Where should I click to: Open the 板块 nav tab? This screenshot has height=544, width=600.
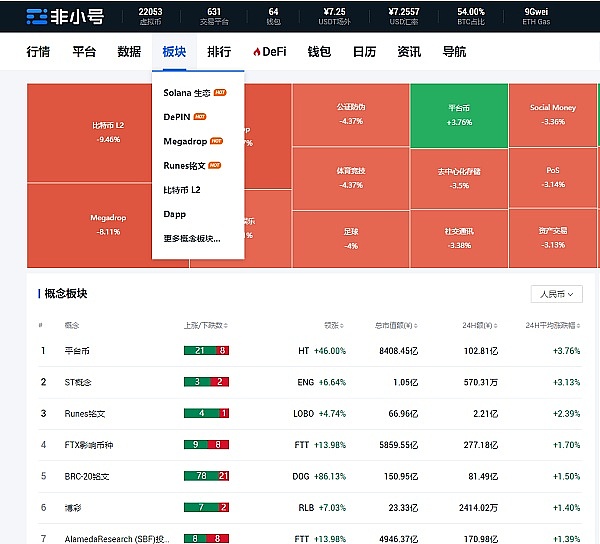(x=174, y=52)
